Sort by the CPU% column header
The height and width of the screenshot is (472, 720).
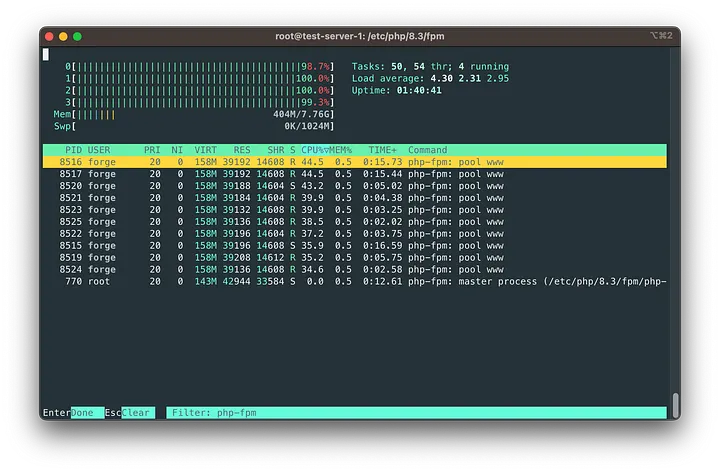click(x=313, y=150)
